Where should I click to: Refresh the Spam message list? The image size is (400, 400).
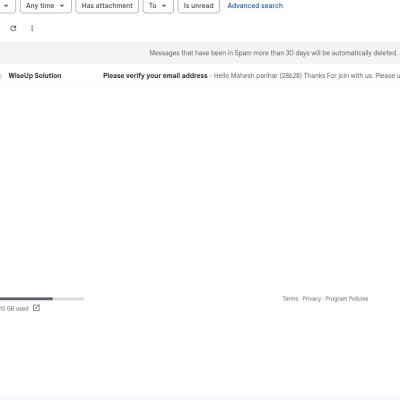point(13,28)
